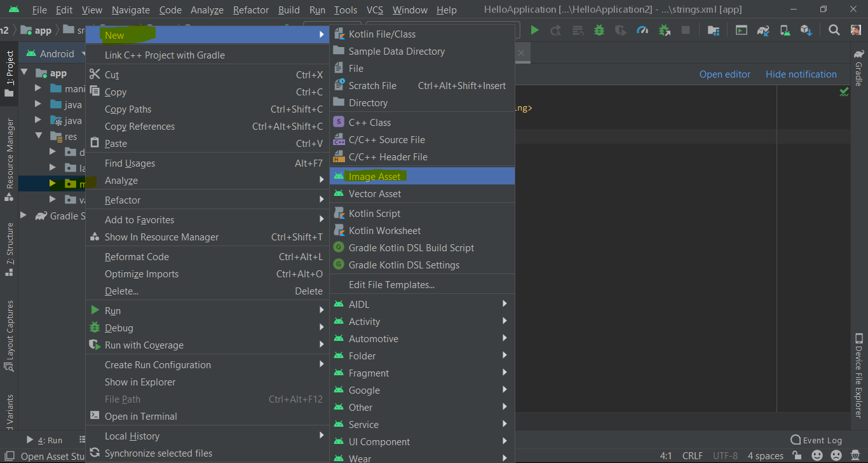Open the Activity submenu entry
The width and height of the screenshot is (868, 463).
pos(422,321)
